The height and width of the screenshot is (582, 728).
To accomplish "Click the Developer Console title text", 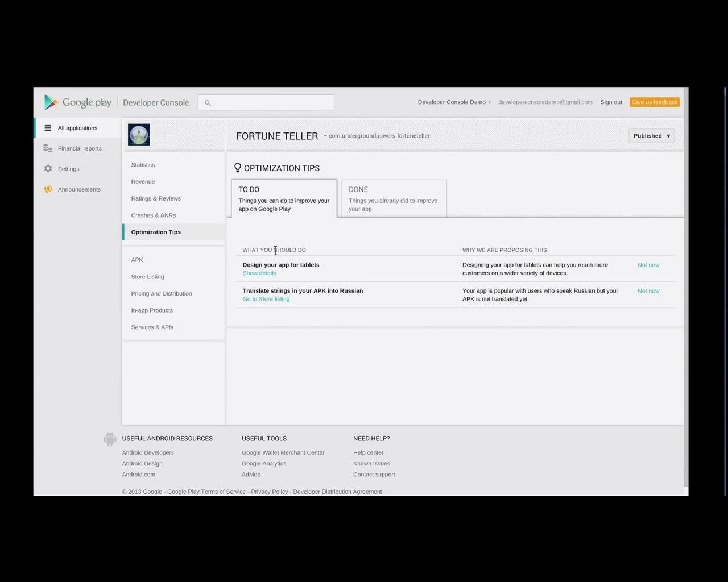I will (156, 103).
